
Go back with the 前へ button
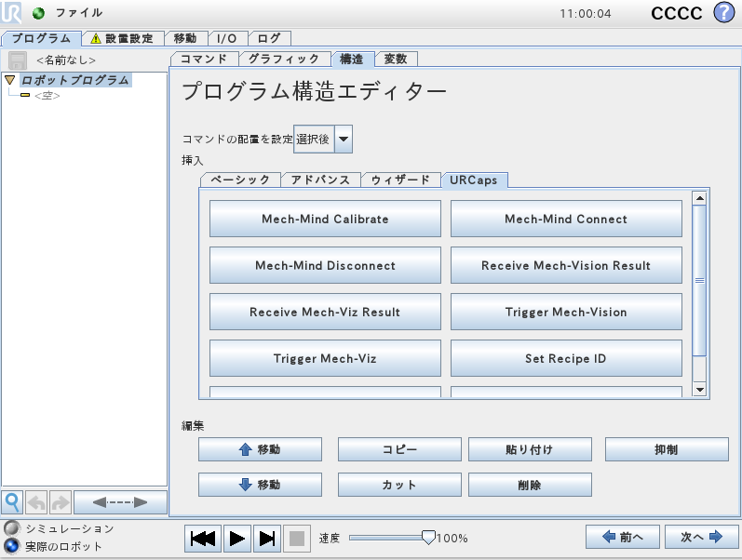[x=622, y=537]
